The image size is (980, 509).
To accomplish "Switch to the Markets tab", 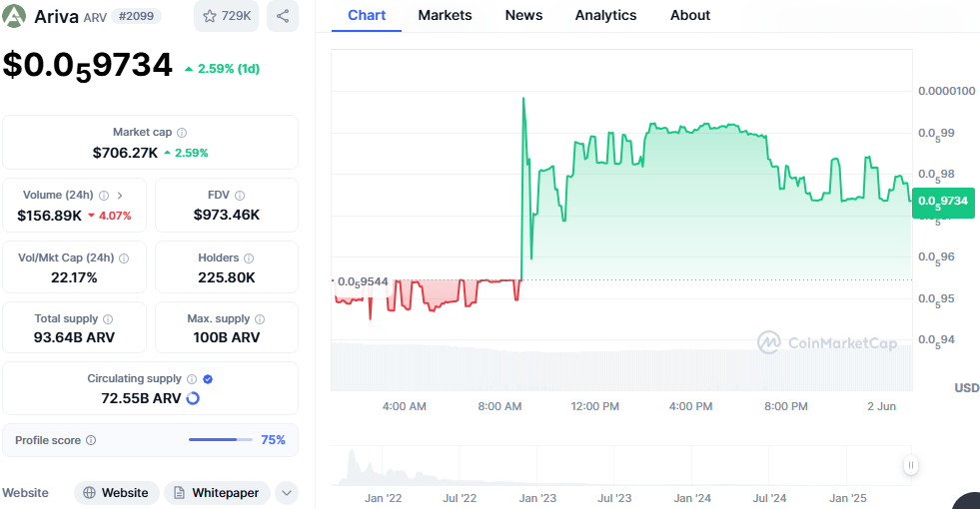I will pos(445,16).
